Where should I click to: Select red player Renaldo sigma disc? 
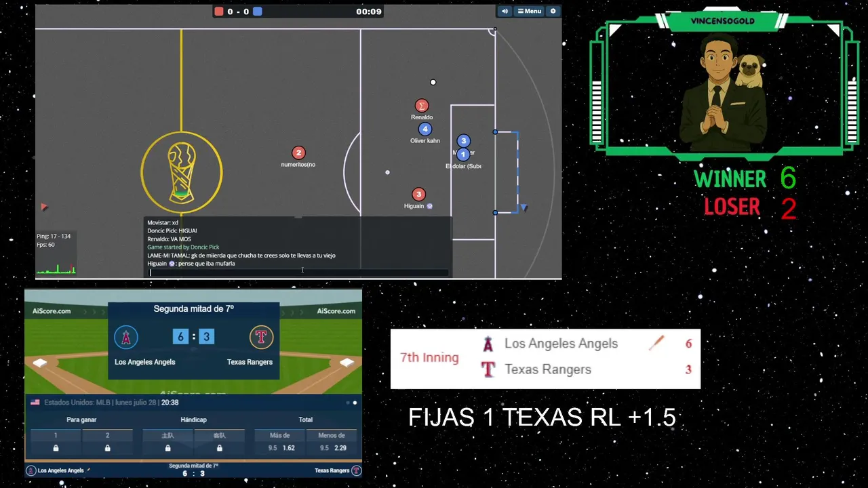tap(422, 106)
